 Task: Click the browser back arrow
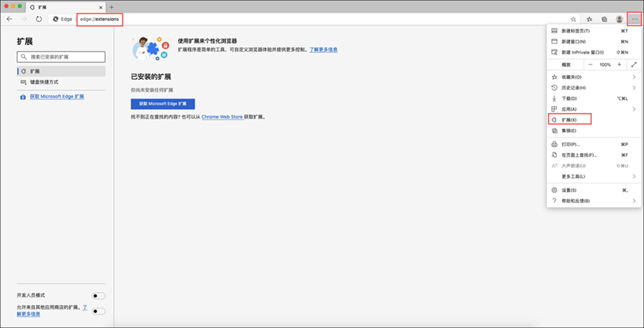[9, 19]
